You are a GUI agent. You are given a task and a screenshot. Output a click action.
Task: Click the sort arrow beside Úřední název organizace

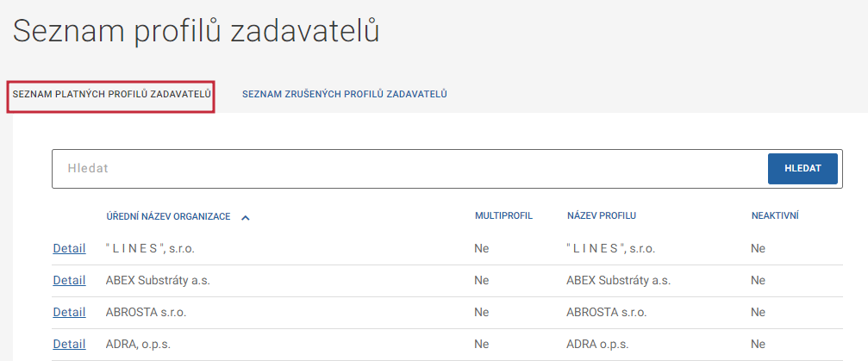coord(246,217)
